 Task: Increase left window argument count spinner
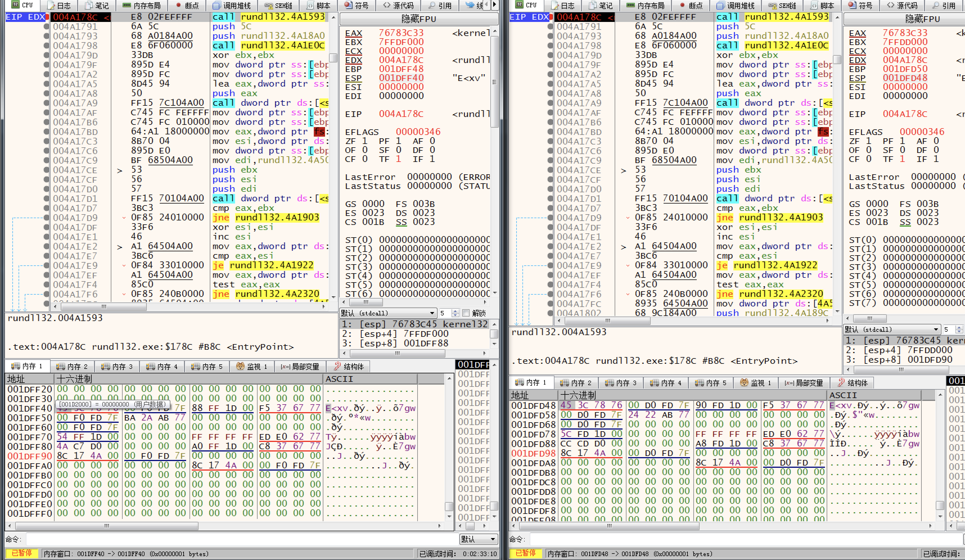455,311
